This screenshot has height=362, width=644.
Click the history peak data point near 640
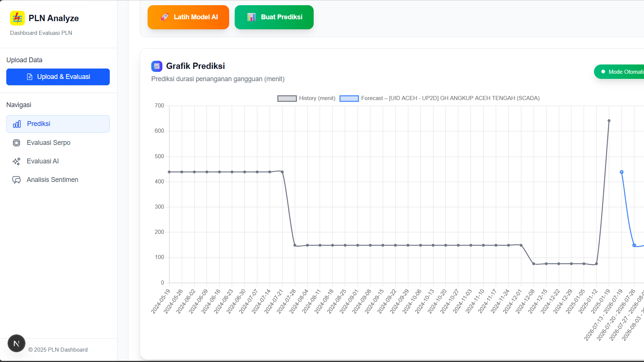pyautogui.click(x=609, y=121)
